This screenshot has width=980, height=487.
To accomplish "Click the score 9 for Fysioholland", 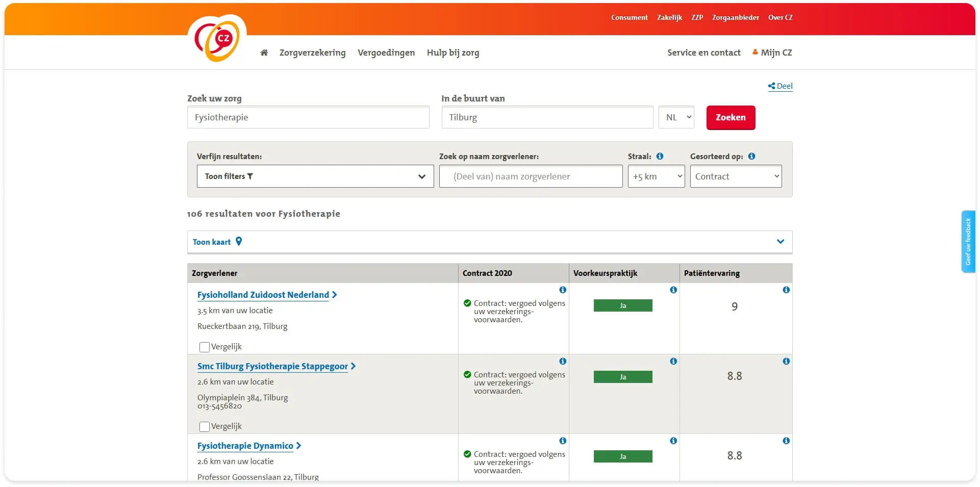I will click(735, 306).
